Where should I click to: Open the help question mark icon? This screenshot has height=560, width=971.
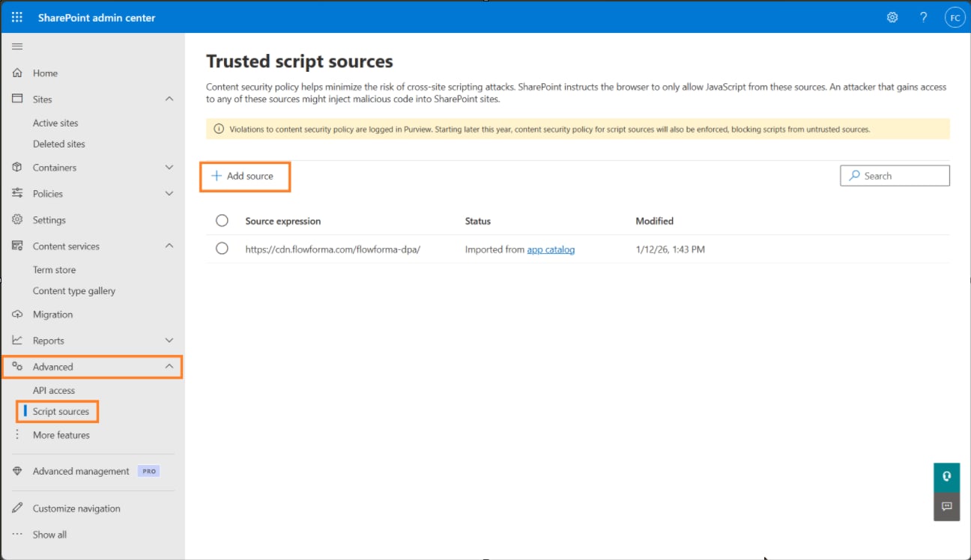pos(924,17)
